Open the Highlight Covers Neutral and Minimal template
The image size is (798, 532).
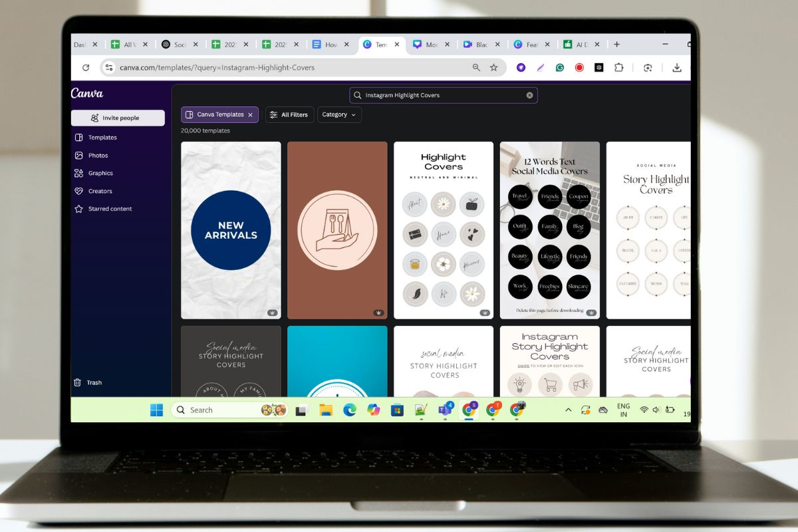[x=444, y=230]
